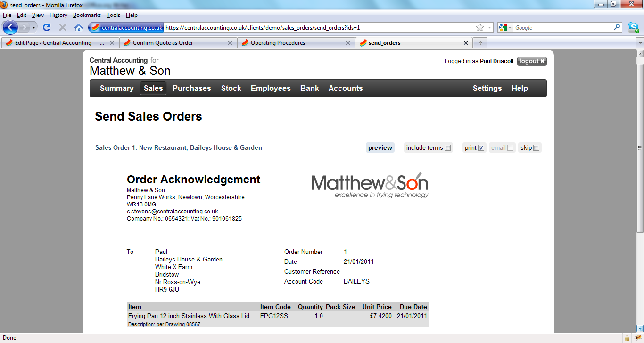Click into the Google search field
Screen dimensions: 644x343
(563, 28)
